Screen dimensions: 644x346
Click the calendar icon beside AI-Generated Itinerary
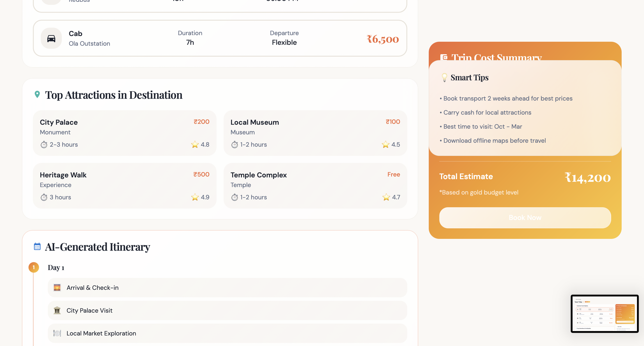point(37,246)
